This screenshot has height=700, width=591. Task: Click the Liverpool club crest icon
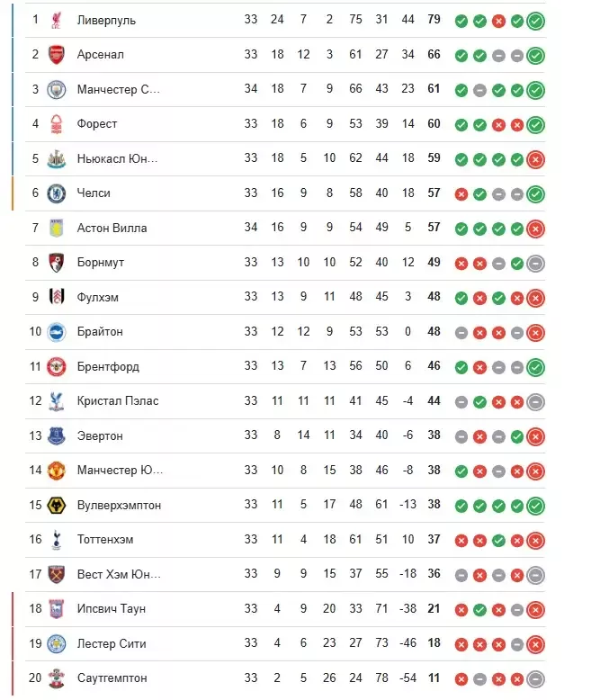coord(57,20)
